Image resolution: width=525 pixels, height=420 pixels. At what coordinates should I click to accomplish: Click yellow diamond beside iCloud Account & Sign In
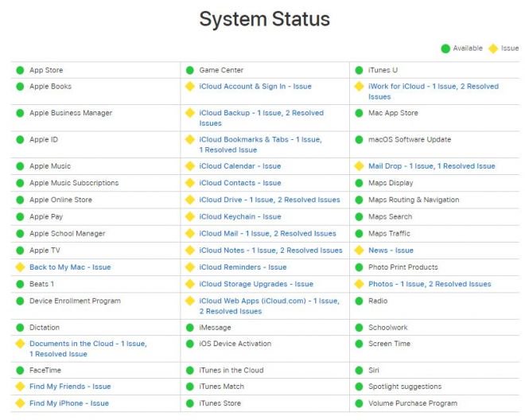(x=190, y=87)
